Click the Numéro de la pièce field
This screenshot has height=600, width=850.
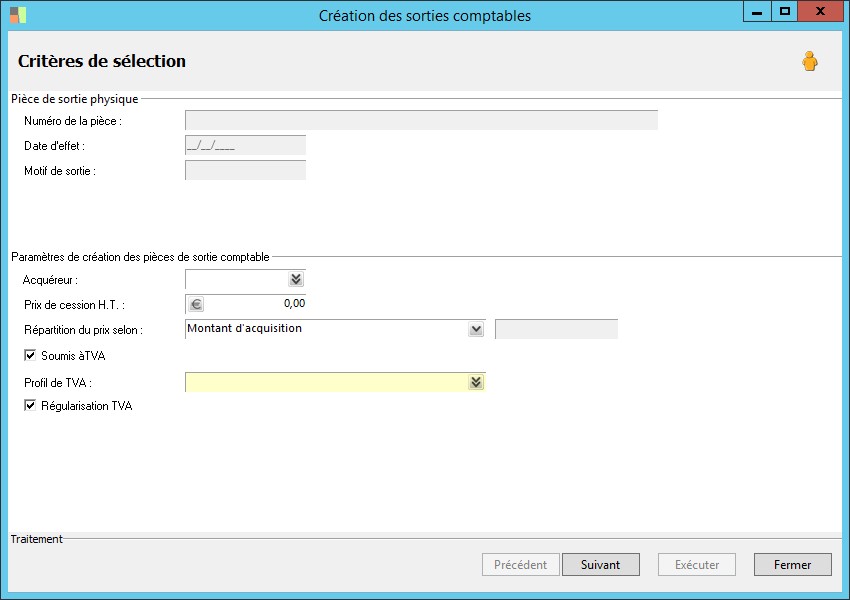coord(421,121)
